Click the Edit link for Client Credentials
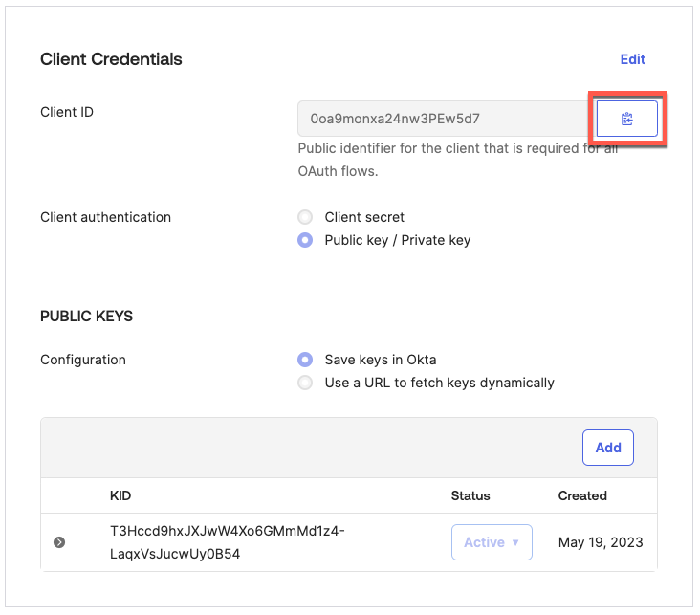 click(632, 59)
